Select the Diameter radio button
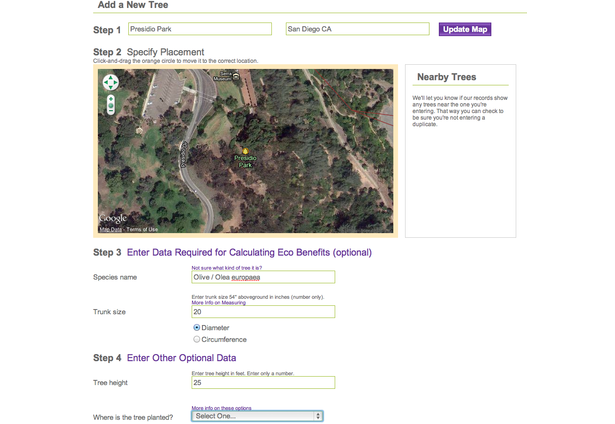Viewport: 615px width, 424px height. (197, 328)
